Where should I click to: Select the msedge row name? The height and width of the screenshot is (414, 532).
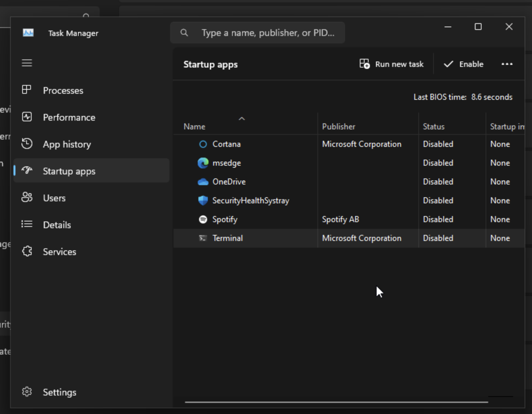tap(227, 163)
